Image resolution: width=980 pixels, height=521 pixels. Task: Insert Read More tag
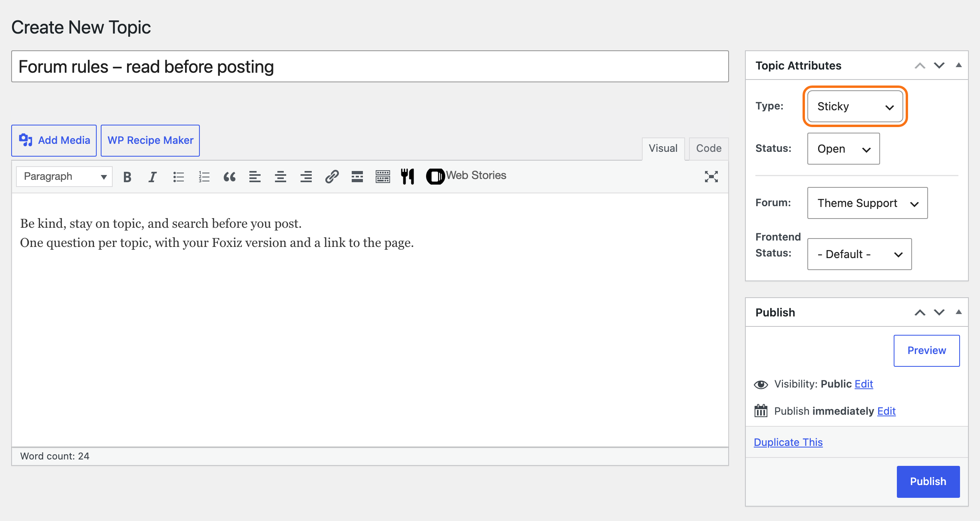(x=357, y=177)
